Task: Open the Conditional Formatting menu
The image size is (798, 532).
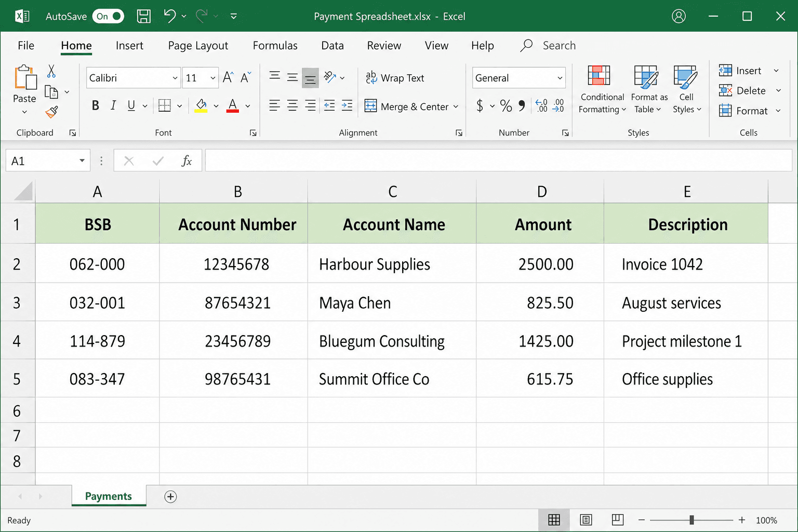Action: [602, 89]
